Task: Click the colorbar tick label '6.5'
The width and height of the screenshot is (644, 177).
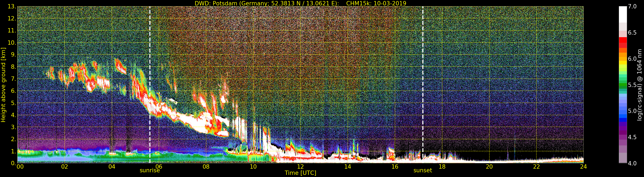Action: click(x=632, y=33)
